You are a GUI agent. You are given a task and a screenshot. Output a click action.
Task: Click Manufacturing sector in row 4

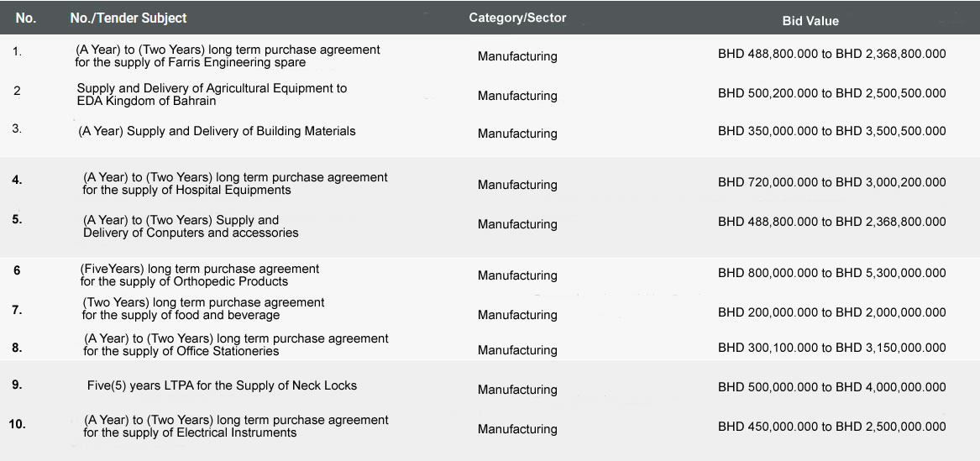click(x=517, y=185)
